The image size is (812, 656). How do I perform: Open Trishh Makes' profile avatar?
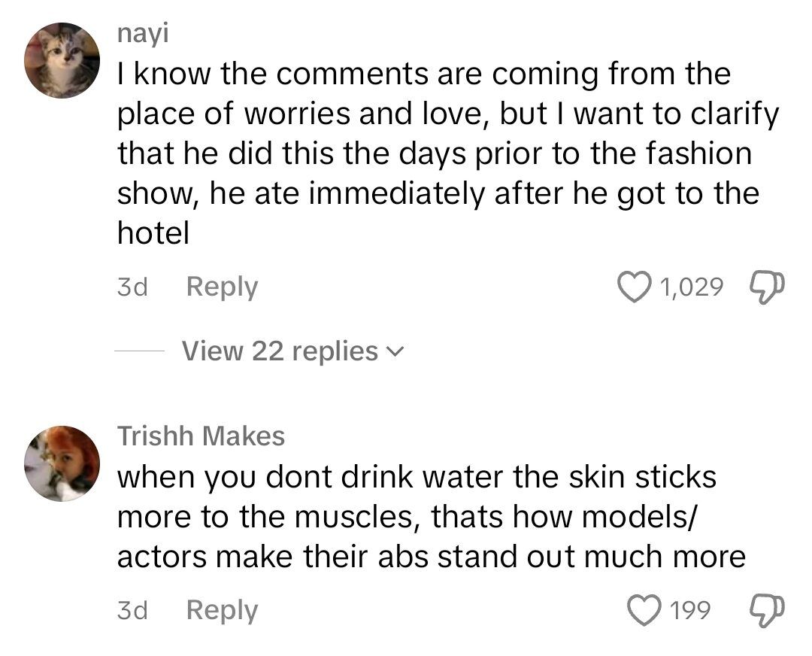click(x=62, y=463)
